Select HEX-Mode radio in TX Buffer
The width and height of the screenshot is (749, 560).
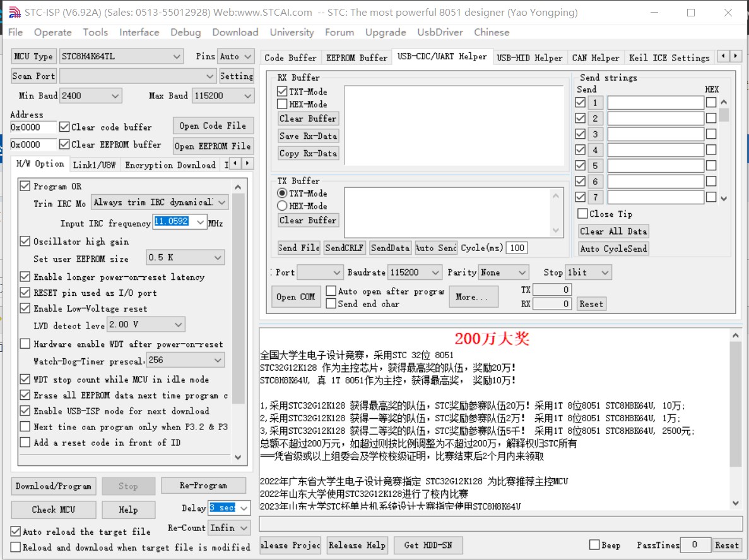(x=282, y=206)
